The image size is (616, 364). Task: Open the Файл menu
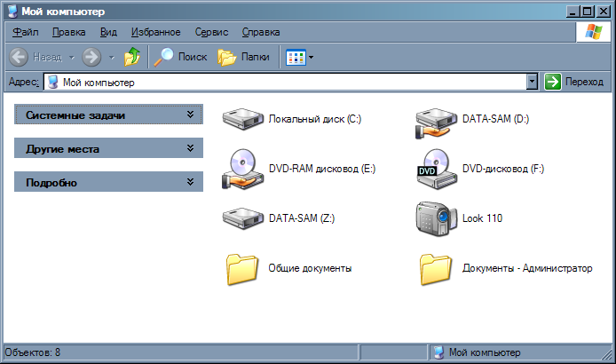[x=26, y=32]
